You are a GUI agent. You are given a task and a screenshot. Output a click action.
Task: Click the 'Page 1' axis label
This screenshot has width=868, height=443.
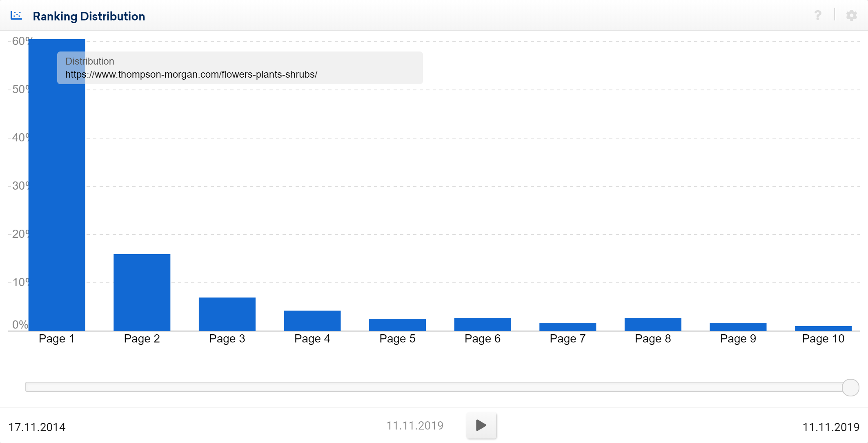coord(56,339)
